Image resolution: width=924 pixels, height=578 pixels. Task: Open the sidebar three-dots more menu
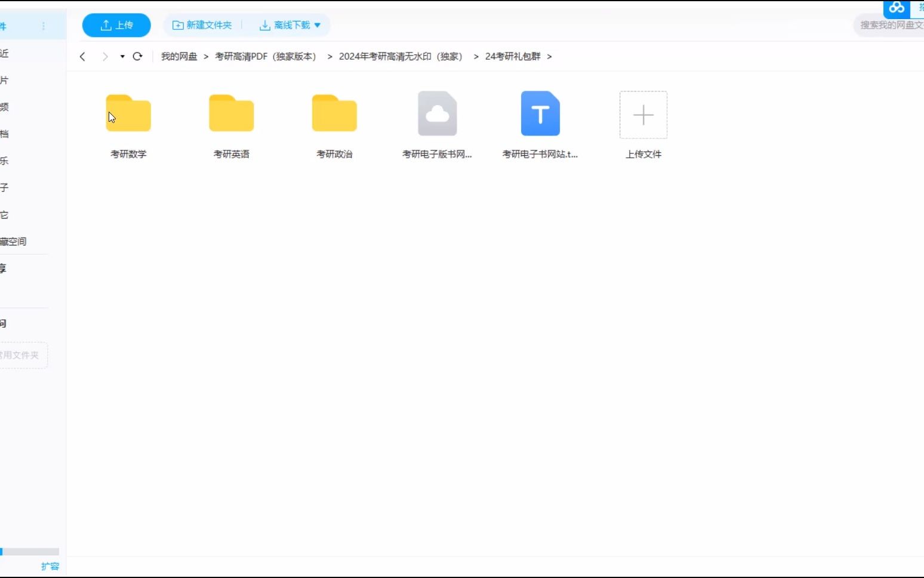(x=43, y=26)
